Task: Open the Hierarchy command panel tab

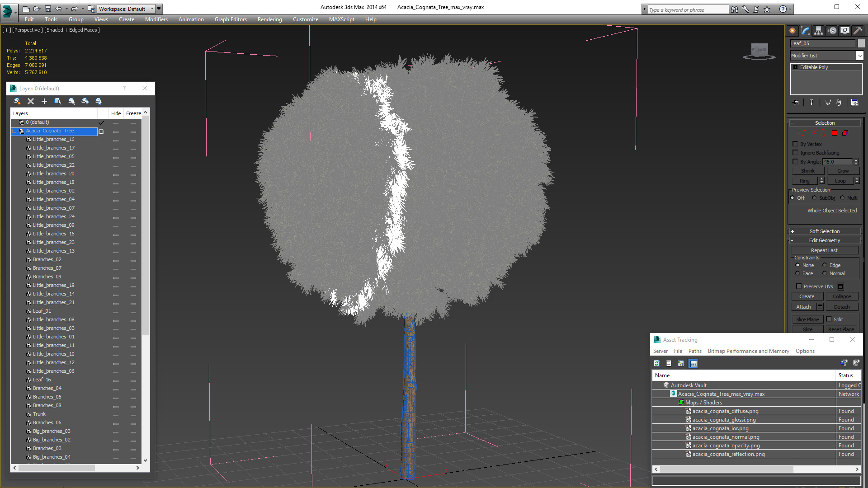Action: tap(818, 31)
